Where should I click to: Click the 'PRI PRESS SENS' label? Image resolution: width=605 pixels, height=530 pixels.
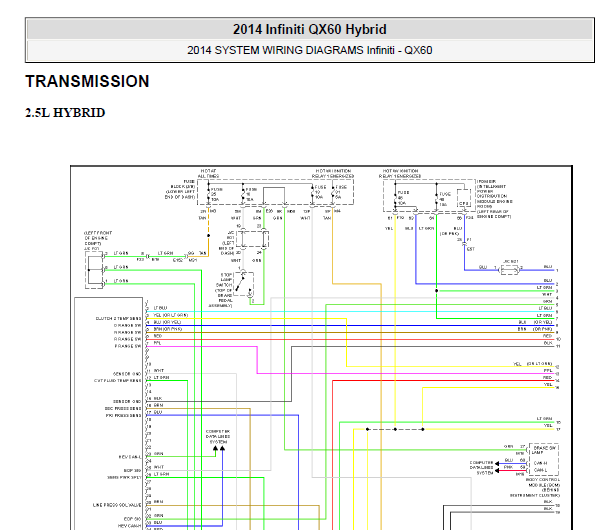[123, 415]
